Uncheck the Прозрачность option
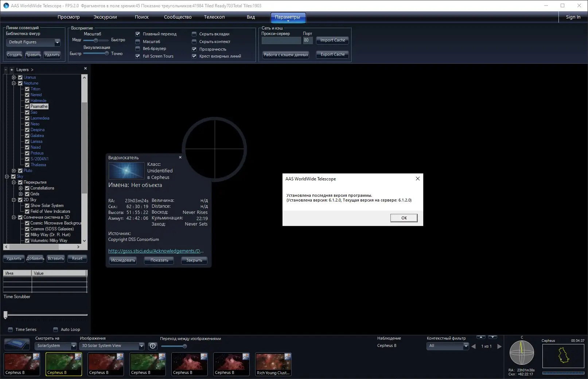588x379 pixels. tap(194, 49)
